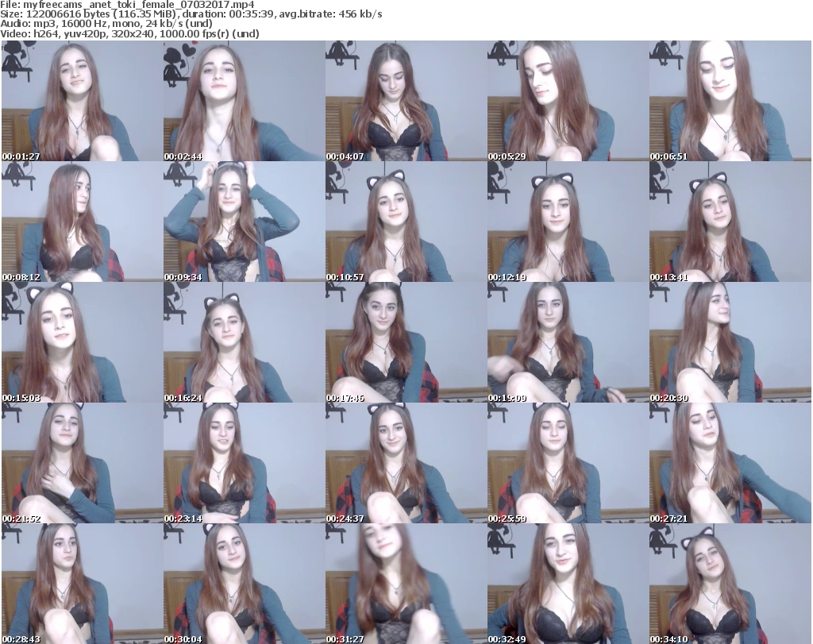
Task: Select the thumbnail stamped 00:01:27
Action: click(x=82, y=101)
